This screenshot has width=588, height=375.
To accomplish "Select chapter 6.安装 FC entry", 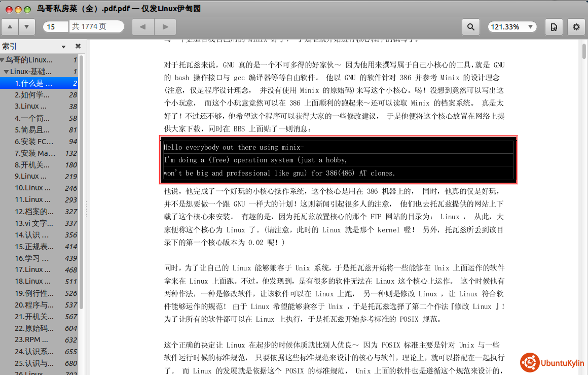I will click(x=33, y=142).
